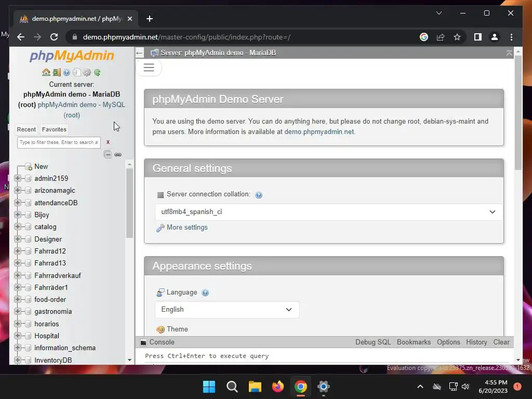
Task: Open the hamburger menu button
Action: coord(149,68)
